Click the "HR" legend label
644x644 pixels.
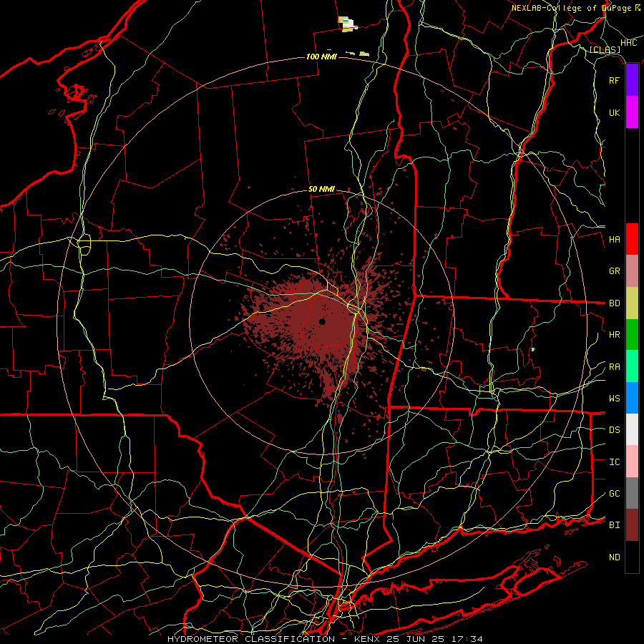coord(614,335)
